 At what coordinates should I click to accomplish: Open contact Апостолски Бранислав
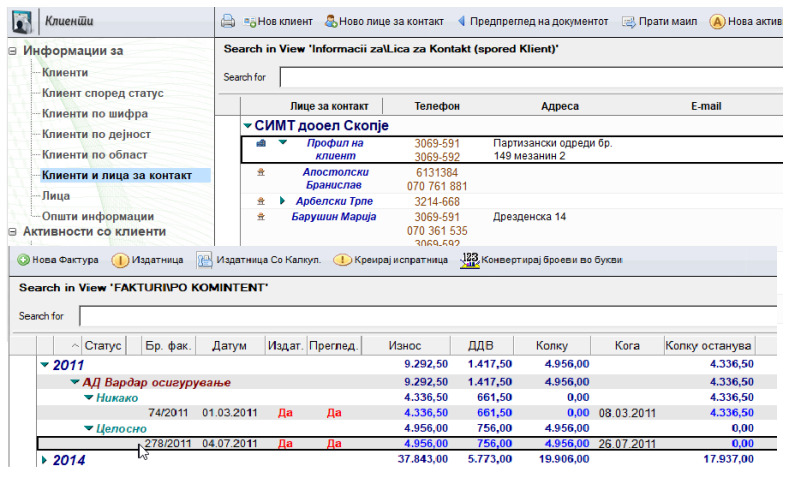335,178
